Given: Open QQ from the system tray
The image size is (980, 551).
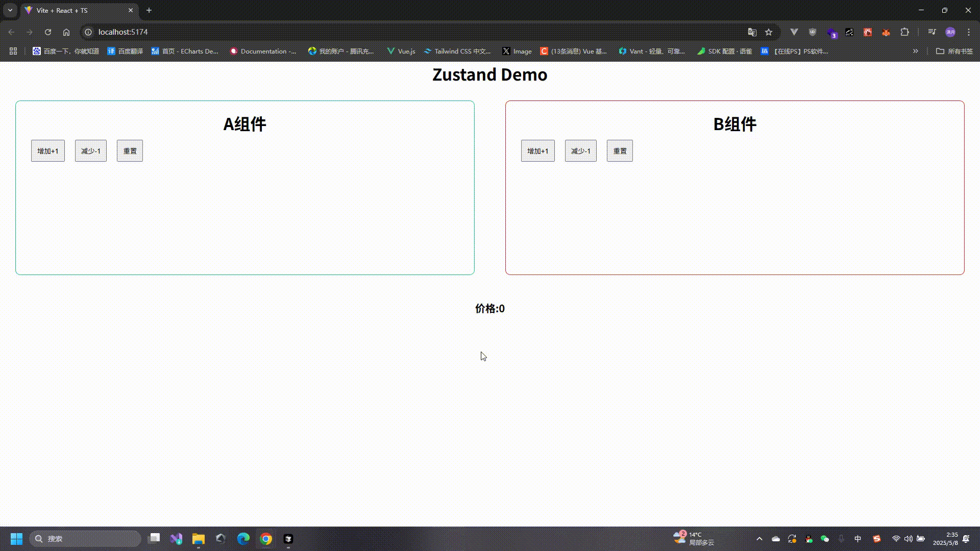Looking at the screenshot, I should (x=809, y=539).
